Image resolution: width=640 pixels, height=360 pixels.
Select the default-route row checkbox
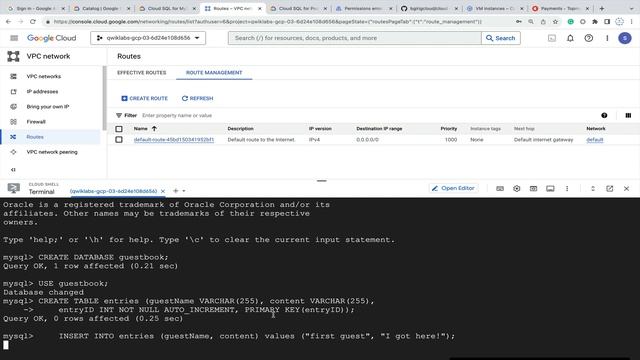click(119, 140)
